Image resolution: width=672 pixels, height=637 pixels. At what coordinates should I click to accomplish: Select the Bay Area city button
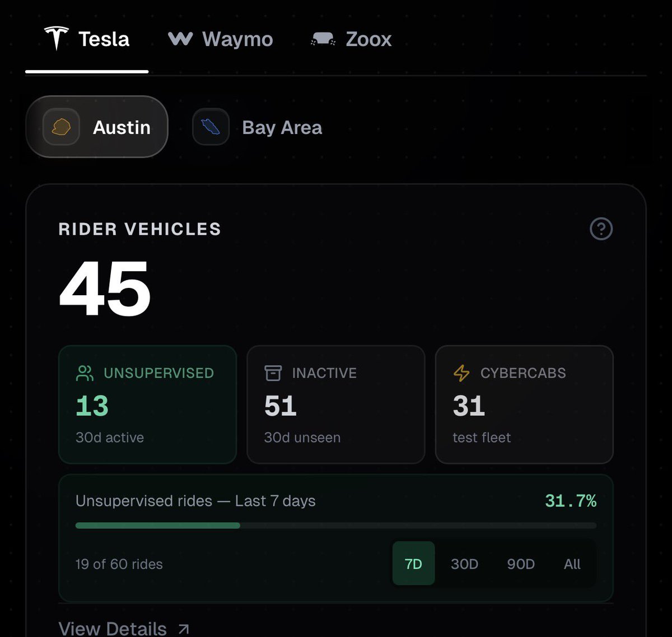click(258, 127)
